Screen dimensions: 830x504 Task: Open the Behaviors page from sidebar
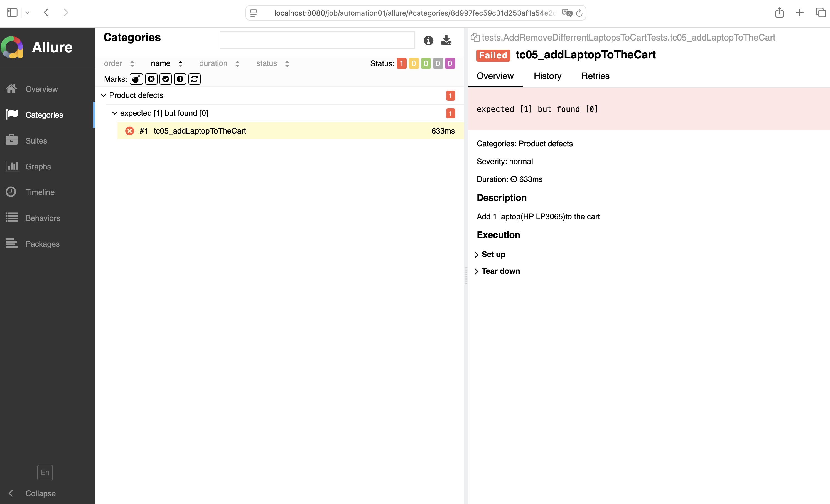[42, 218]
